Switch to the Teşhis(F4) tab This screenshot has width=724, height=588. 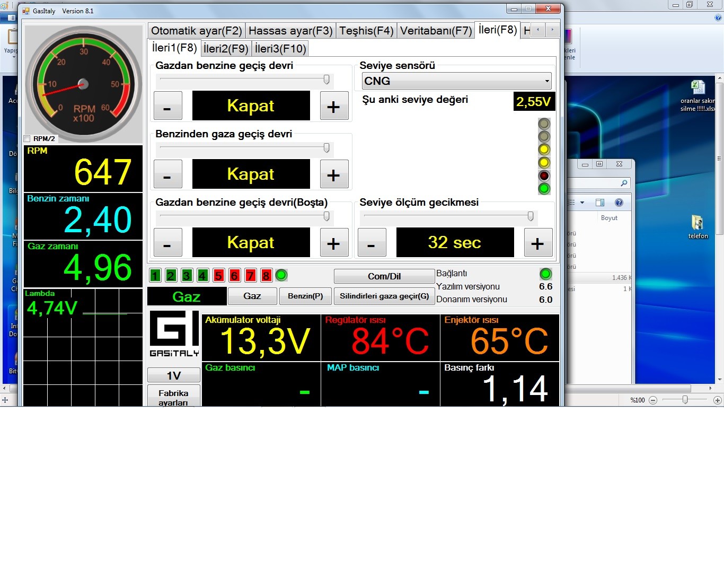click(366, 31)
